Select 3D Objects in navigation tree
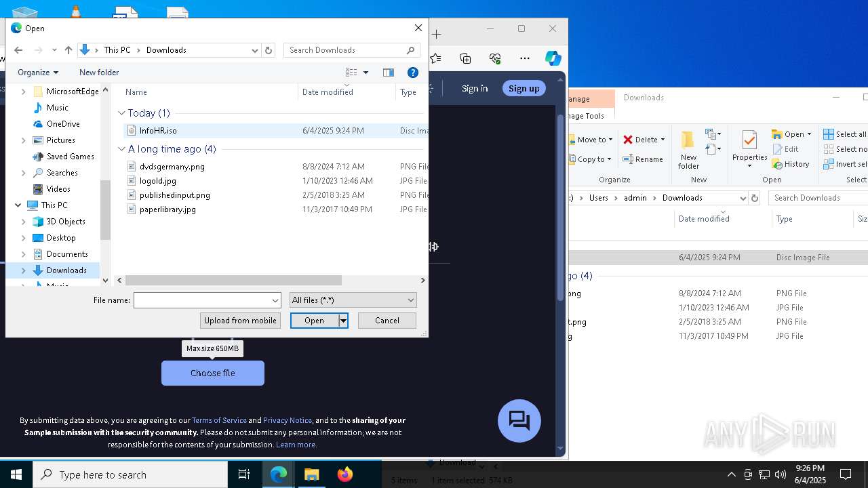This screenshot has height=488, width=868. click(66, 222)
